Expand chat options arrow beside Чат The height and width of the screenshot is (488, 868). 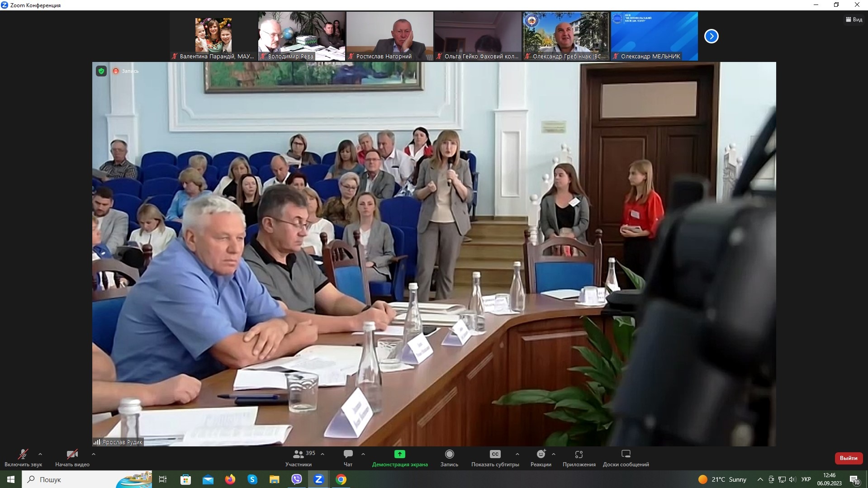(x=363, y=454)
